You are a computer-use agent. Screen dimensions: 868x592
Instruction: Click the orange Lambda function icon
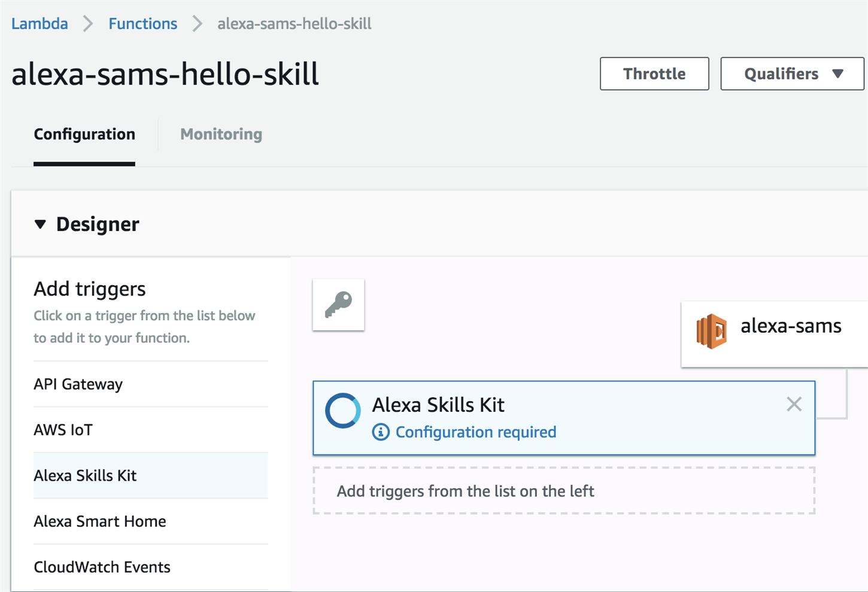[x=711, y=330]
